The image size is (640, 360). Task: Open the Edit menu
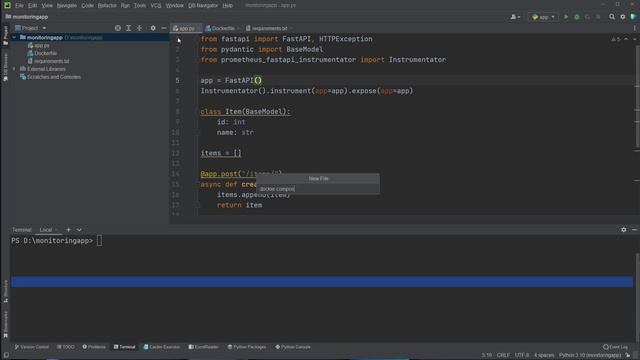click(x=33, y=5)
